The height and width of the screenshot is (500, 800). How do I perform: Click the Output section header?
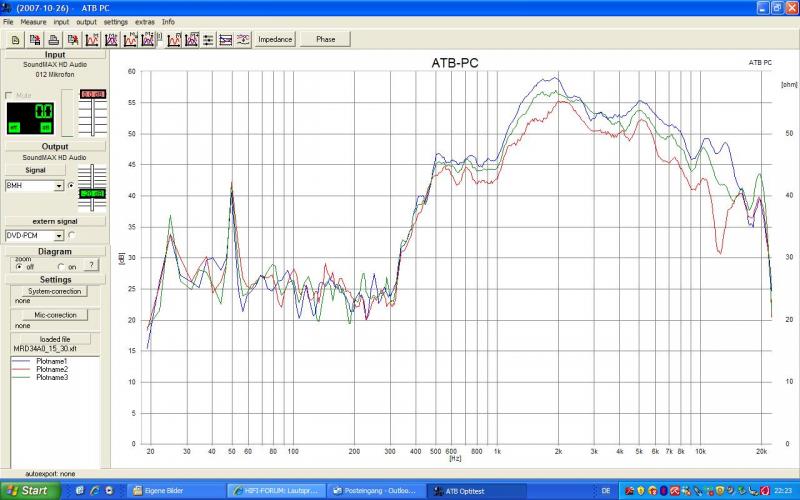(x=55, y=146)
